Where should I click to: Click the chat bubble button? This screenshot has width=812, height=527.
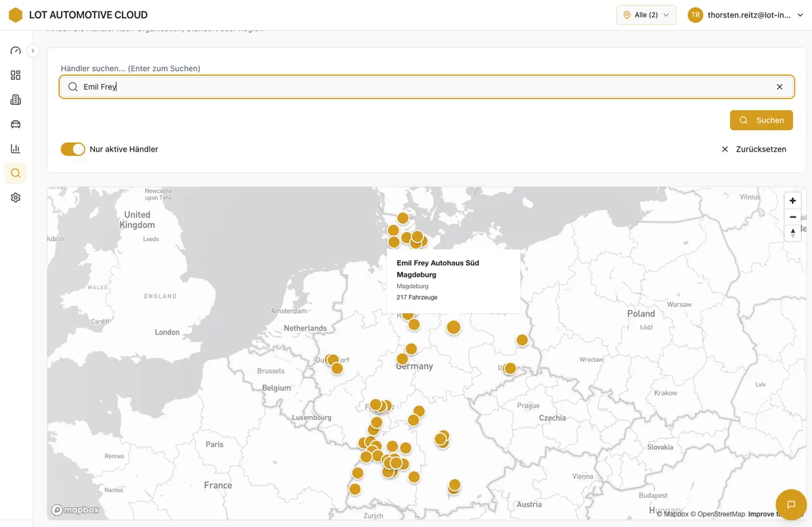pyautogui.click(x=790, y=505)
